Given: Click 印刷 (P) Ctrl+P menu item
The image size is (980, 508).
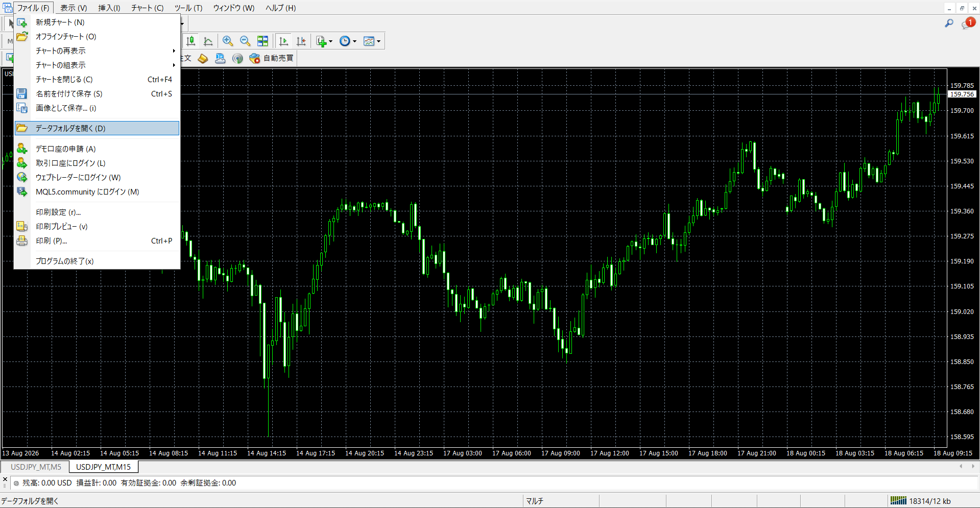Looking at the screenshot, I should (97, 241).
